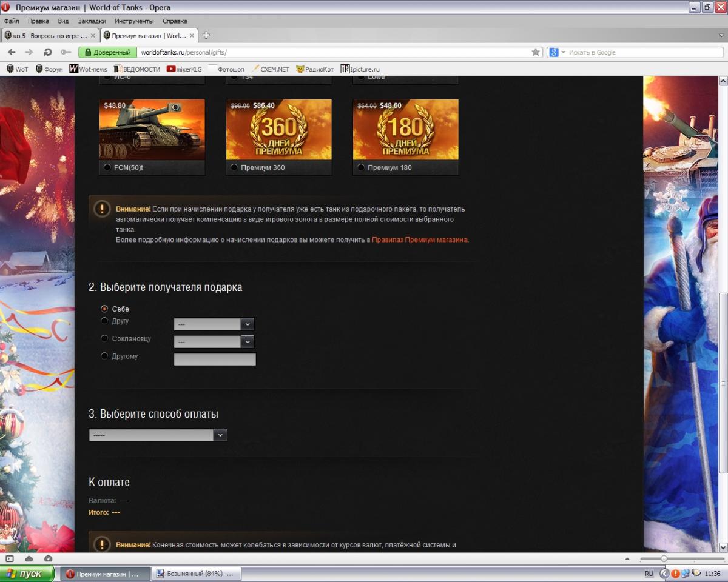This screenshot has width=728, height=582.
Task: Click the 11:36 system clock
Action: (713, 574)
